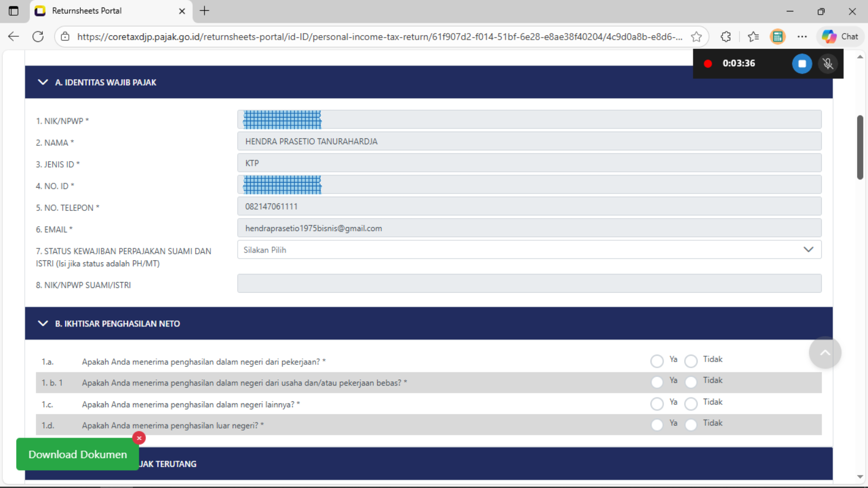Click the scroll-to-top arrow button
Image resolution: width=868 pixels, height=488 pixels.
click(825, 353)
